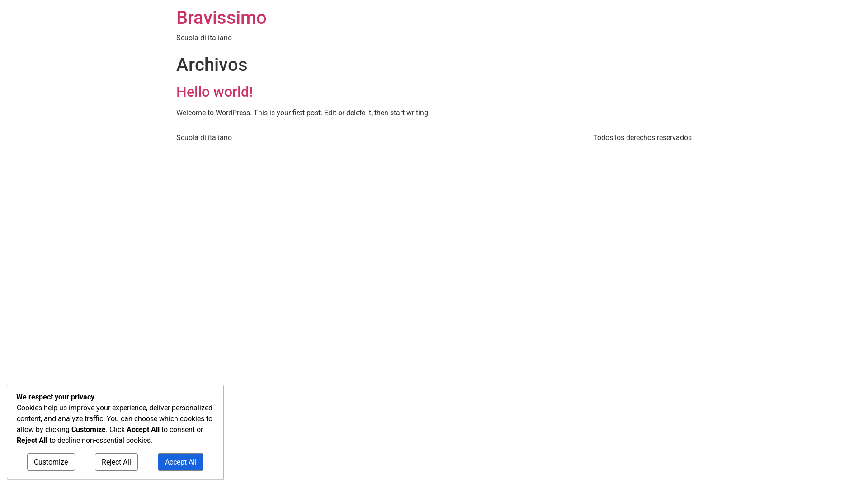The height and width of the screenshot is (488, 868).
Task: Click the We respect your privacy heading
Action: click(x=55, y=397)
